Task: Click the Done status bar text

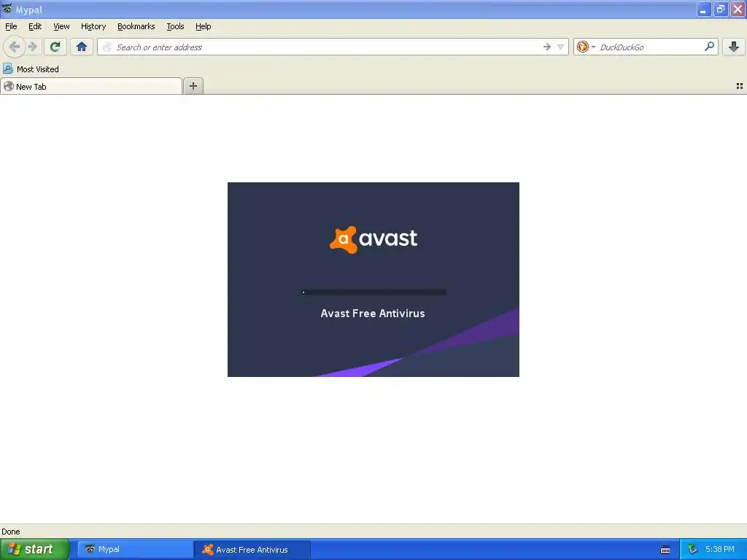Action: click(10, 532)
